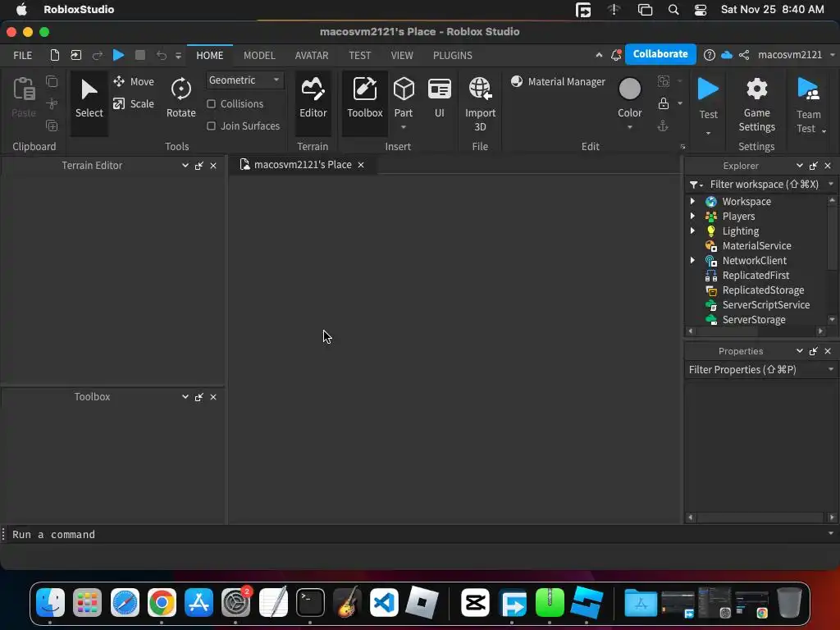Click Import 3D
The height and width of the screenshot is (630, 840).
pos(480,104)
